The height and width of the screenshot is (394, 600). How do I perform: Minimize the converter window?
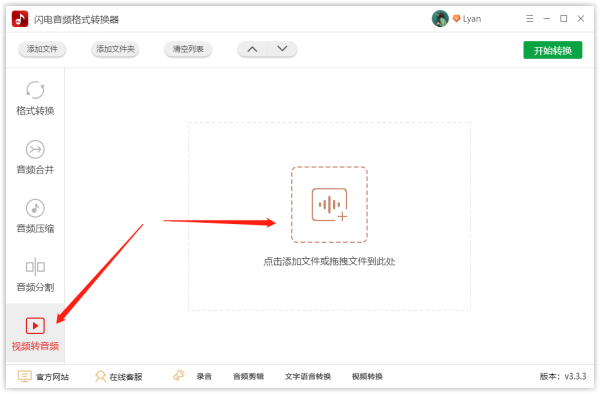pos(546,19)
